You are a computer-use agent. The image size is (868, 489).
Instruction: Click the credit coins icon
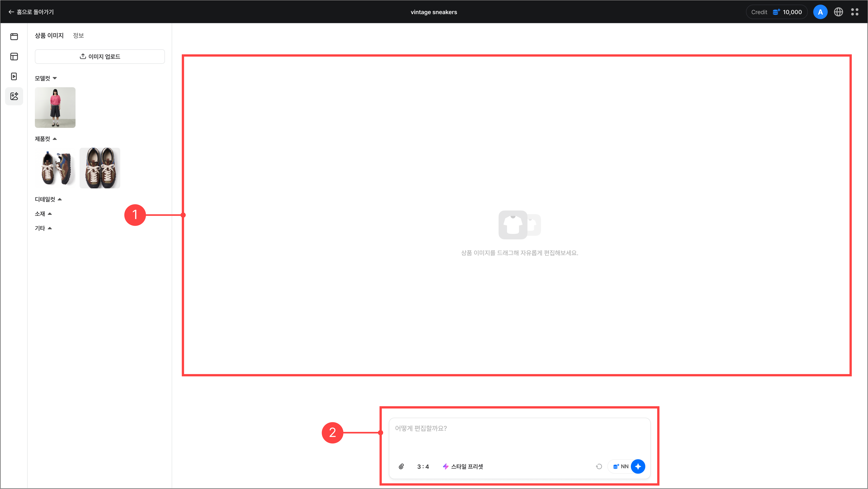point(776,12)
